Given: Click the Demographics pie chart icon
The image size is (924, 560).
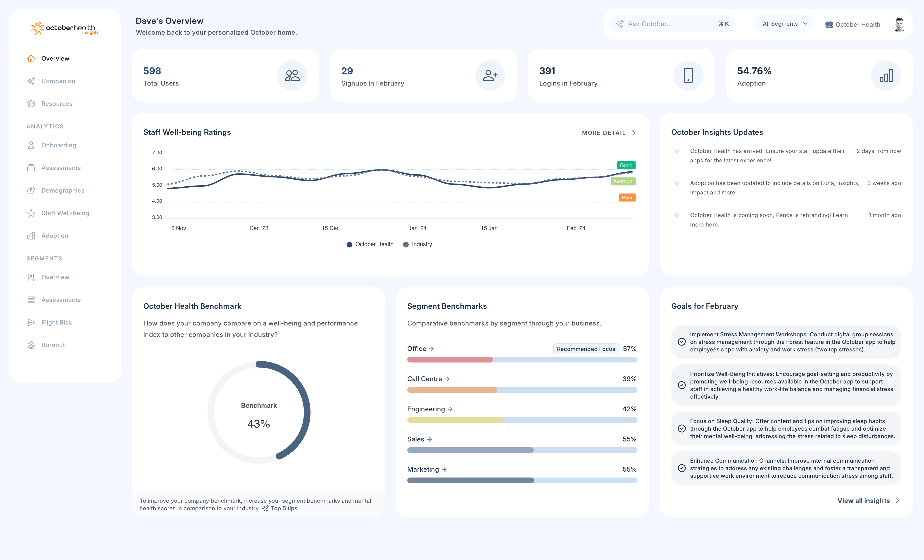Looking at the screenshot, I should coord(31,190).
